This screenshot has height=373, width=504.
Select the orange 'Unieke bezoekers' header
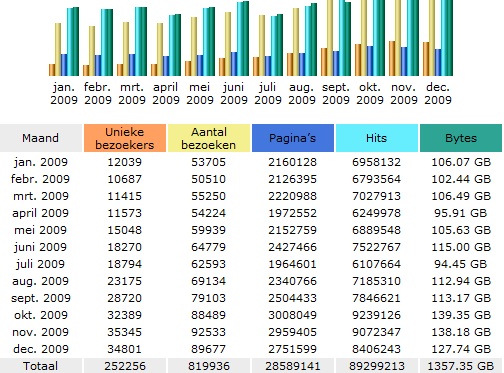pyautogui.click(x=125, y=138)
